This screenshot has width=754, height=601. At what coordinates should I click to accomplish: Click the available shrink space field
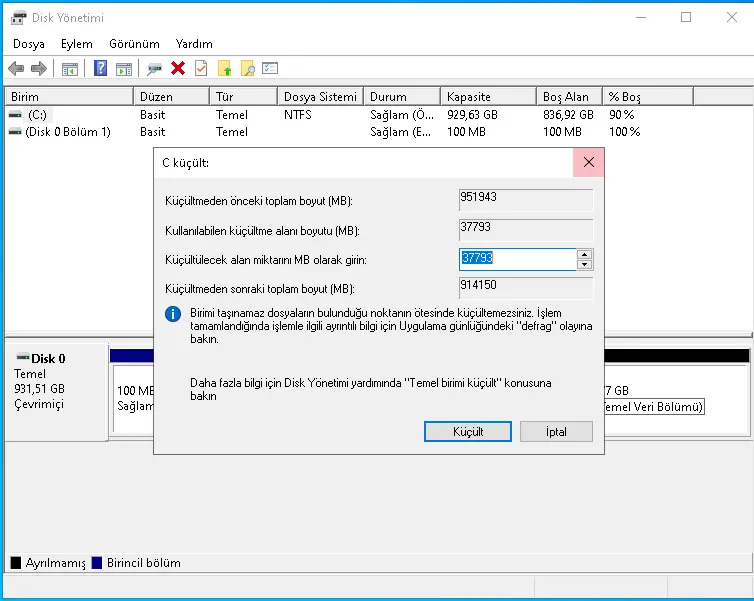coord(526,230)
